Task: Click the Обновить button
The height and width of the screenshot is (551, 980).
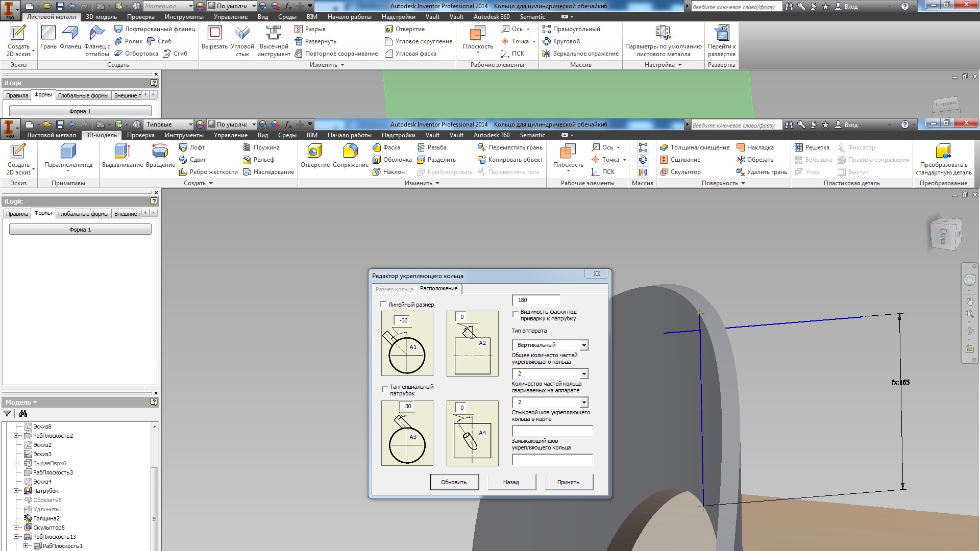Action: point(454,482)
